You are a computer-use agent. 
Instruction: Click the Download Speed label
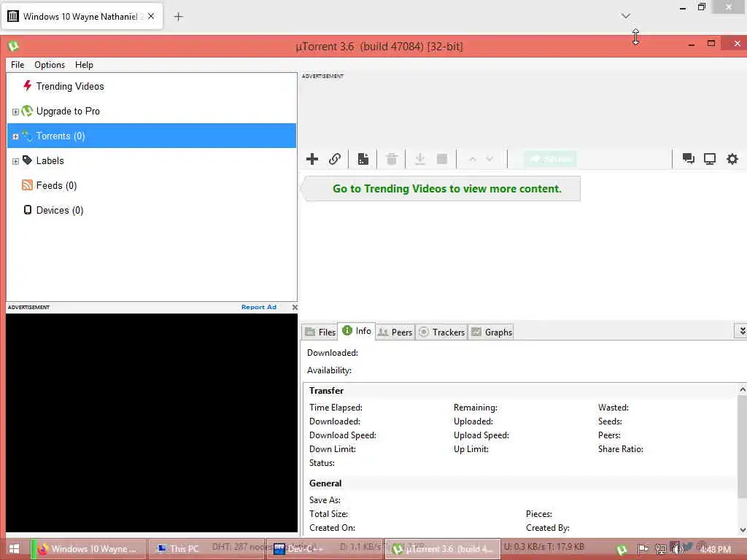point(343,435)
